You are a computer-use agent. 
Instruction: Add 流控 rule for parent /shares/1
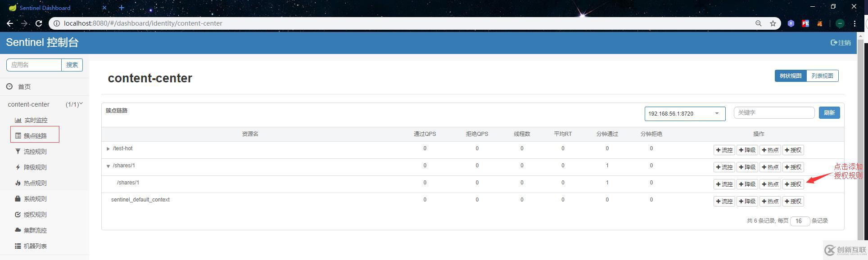[724, 167]
